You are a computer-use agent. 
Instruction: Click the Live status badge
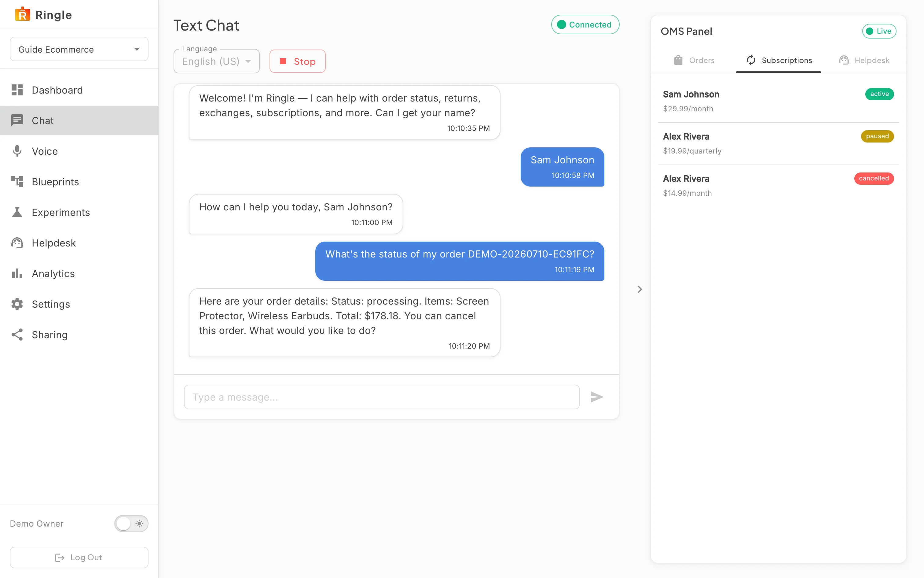point(879,31)
